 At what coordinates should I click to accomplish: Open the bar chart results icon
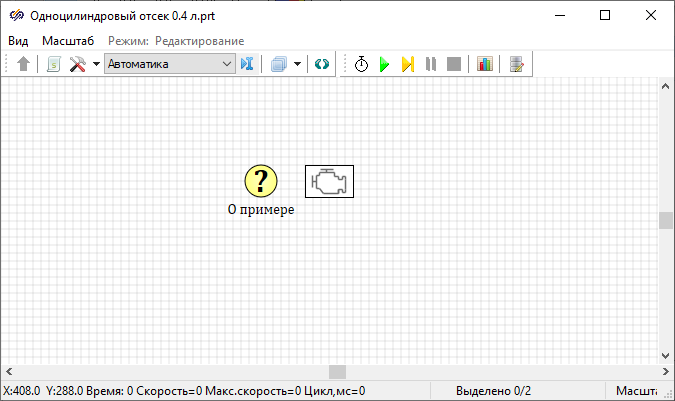[x=485, y=64]
